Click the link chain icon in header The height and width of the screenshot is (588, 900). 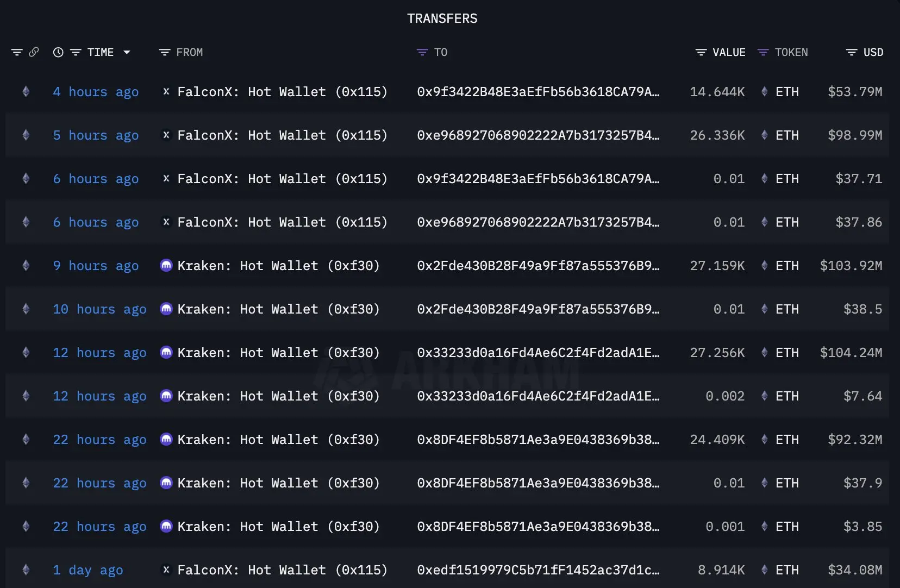click(34, 52)
